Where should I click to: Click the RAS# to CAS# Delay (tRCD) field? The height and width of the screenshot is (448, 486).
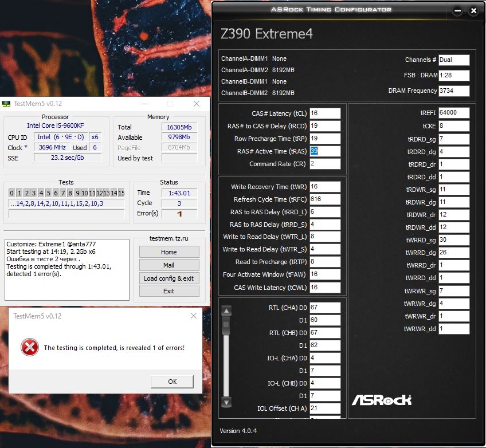point(325,126)
